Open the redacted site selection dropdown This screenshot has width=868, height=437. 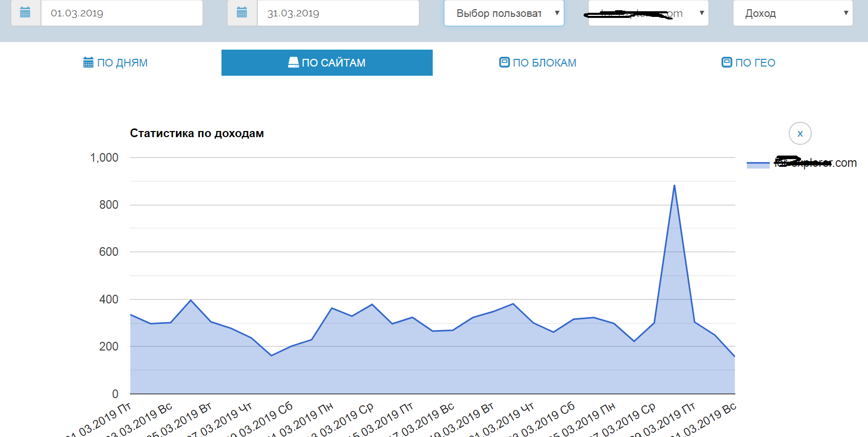coord(648,13)
